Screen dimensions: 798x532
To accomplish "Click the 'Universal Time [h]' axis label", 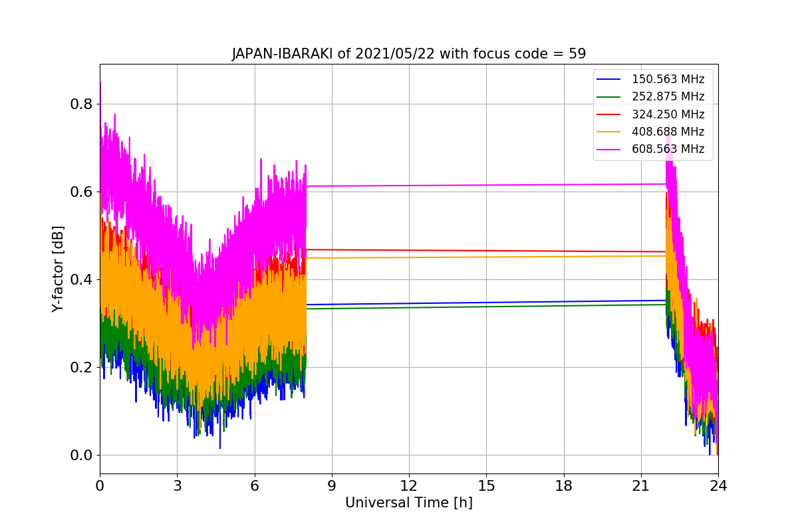I will tap(408, 503).
